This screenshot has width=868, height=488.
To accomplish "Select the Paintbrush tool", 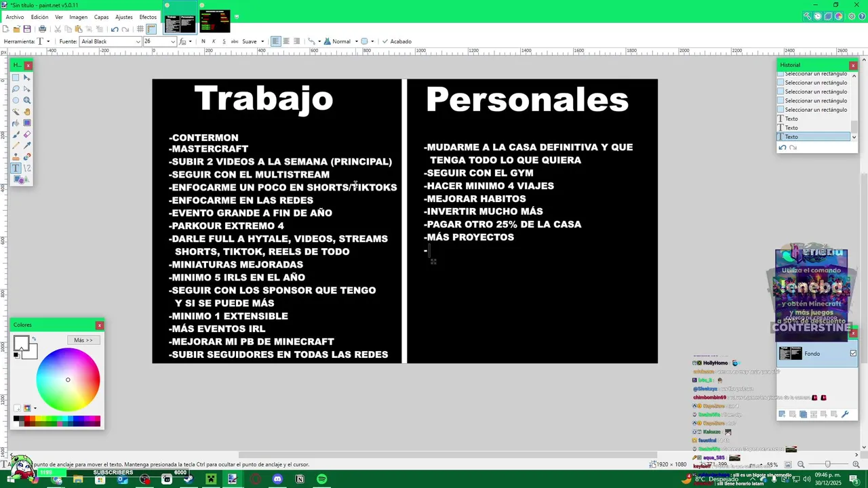I will (16, 134).
